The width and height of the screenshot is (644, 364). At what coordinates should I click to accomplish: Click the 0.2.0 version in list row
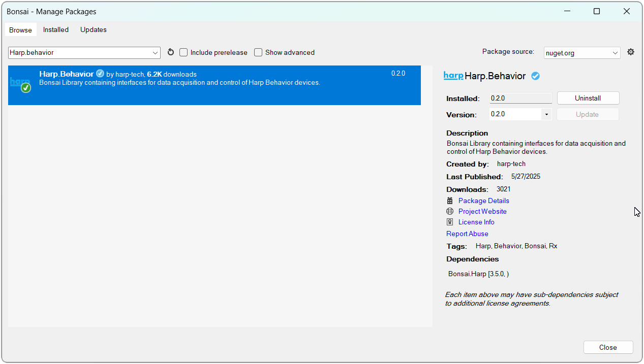398,74
